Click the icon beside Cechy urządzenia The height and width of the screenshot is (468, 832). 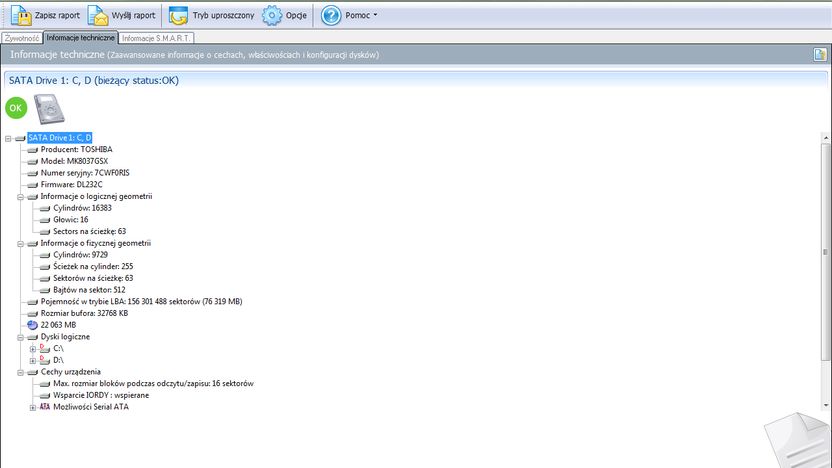click(32, 372)
